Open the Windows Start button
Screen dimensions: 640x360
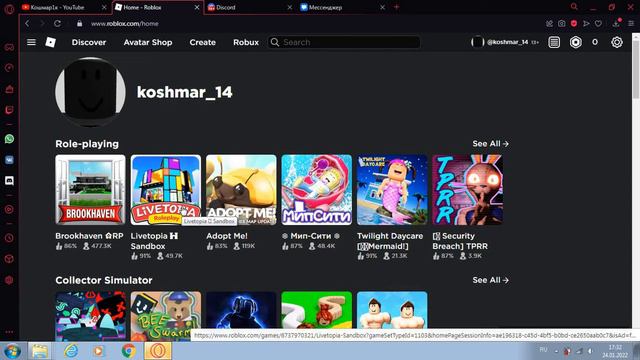pyautogui.click(x=12, y=351)
